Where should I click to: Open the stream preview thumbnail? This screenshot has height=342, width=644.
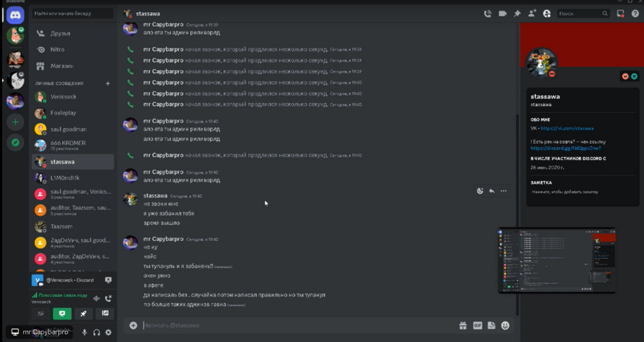pos(557,261)
